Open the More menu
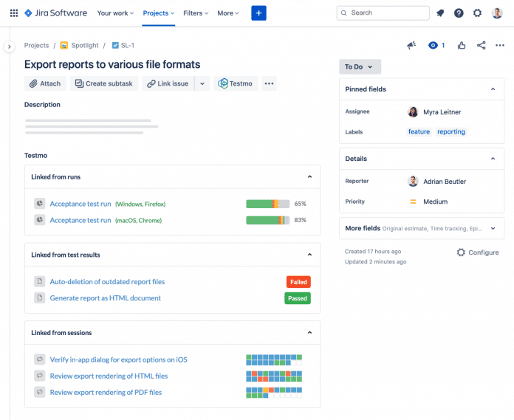Viewport: 514px width, 420px height. [x=228, y=13]
